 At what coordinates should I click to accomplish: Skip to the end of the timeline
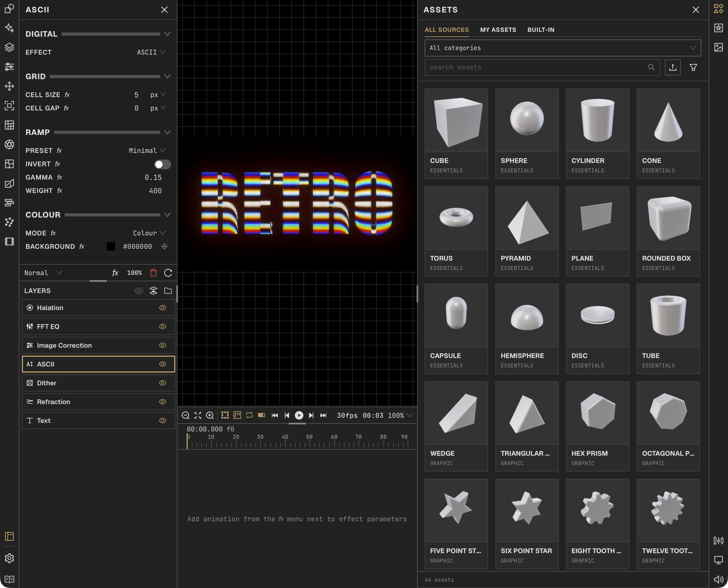pos(323,415)
